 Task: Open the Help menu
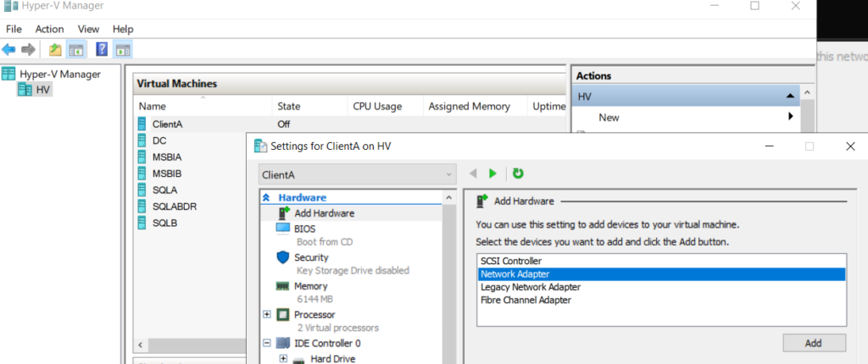click(123, 30)
